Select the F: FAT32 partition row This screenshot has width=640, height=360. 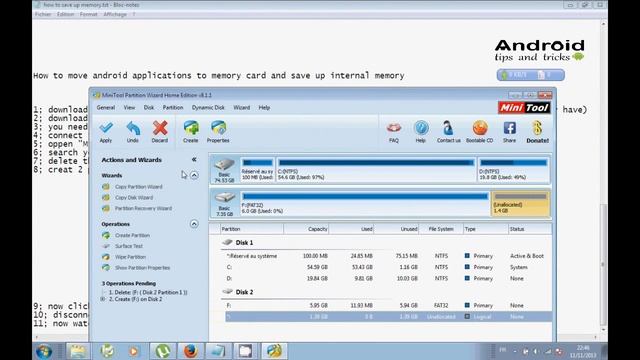coord(388,305)
